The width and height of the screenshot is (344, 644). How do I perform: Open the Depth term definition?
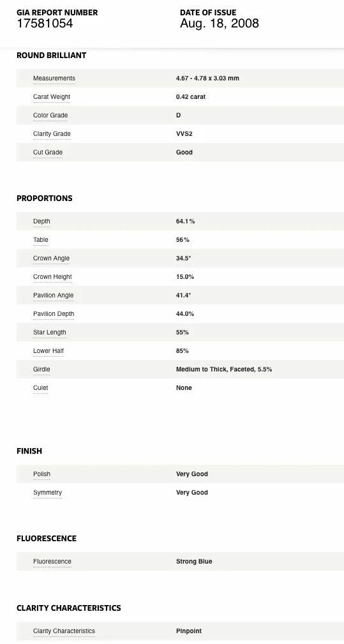point(41,221)
